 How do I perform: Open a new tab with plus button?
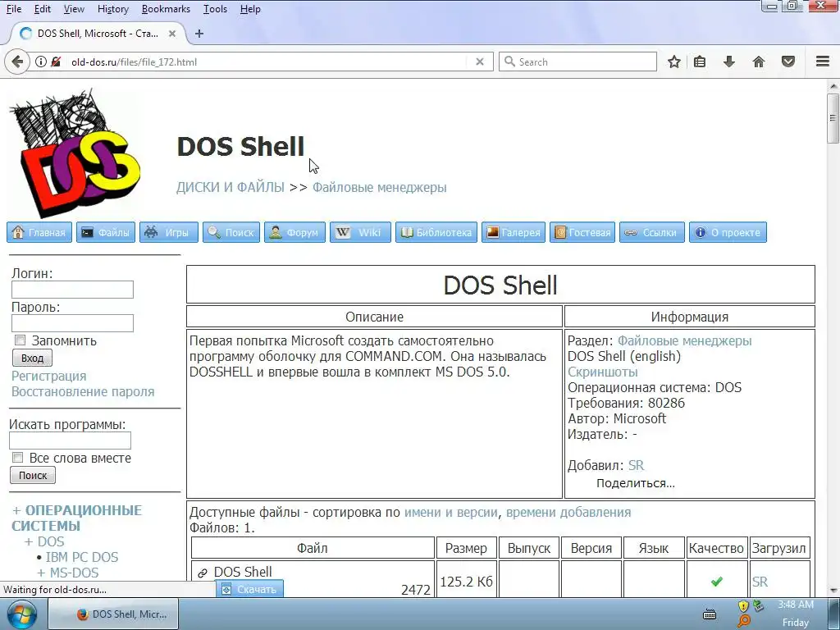199,33
